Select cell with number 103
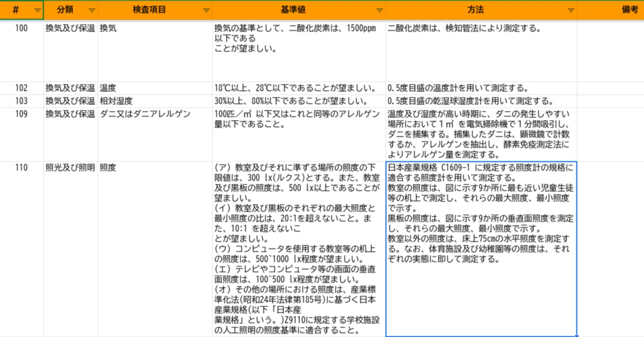Image resolution: width=644 pixels, height=337 pixels. click(22, 101)
